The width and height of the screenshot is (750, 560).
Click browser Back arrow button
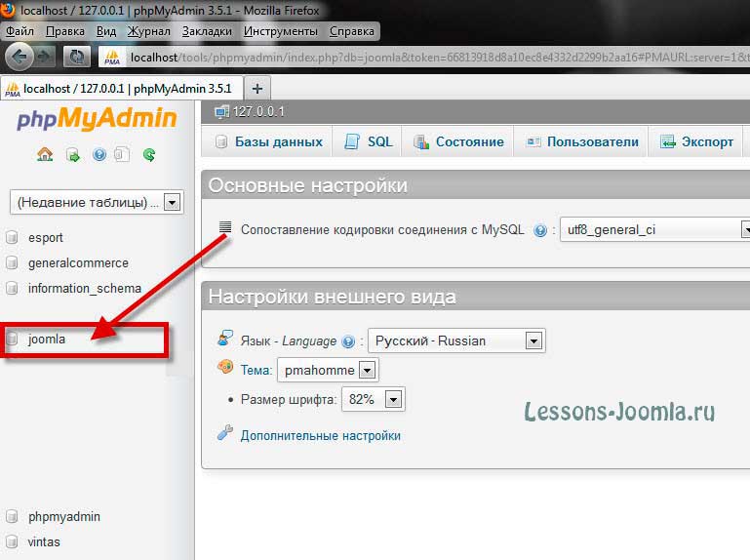(20, 58)
